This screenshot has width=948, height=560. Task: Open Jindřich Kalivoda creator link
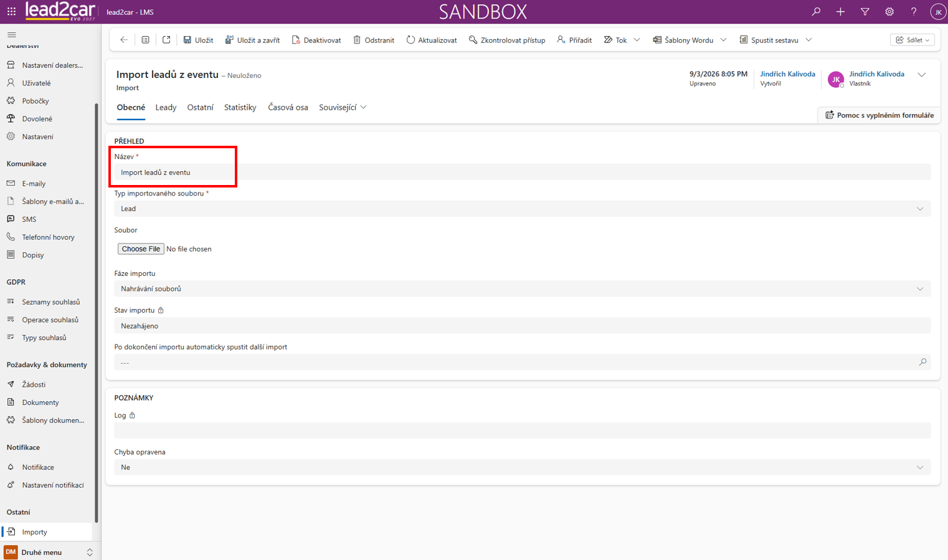coord(787,74)
